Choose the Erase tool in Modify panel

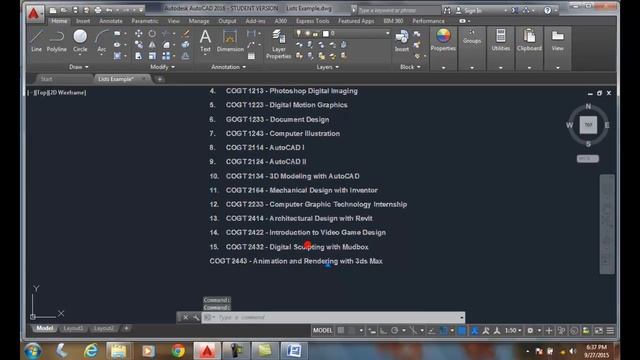185,33
